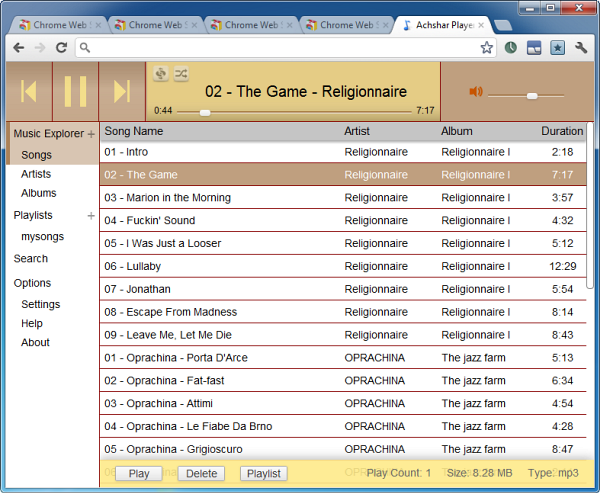Select song '02 - Oprachina - Fat-fast'
This screenshot has height=493, width=600.
343,380
